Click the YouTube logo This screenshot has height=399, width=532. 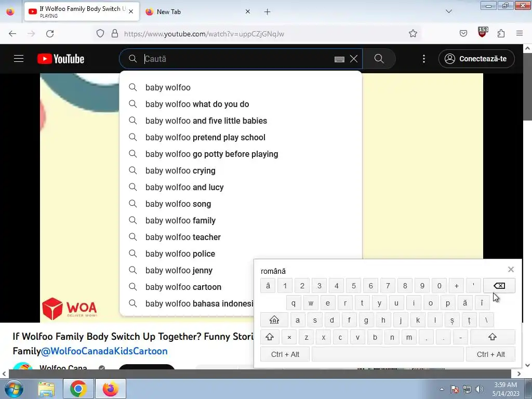61,59
